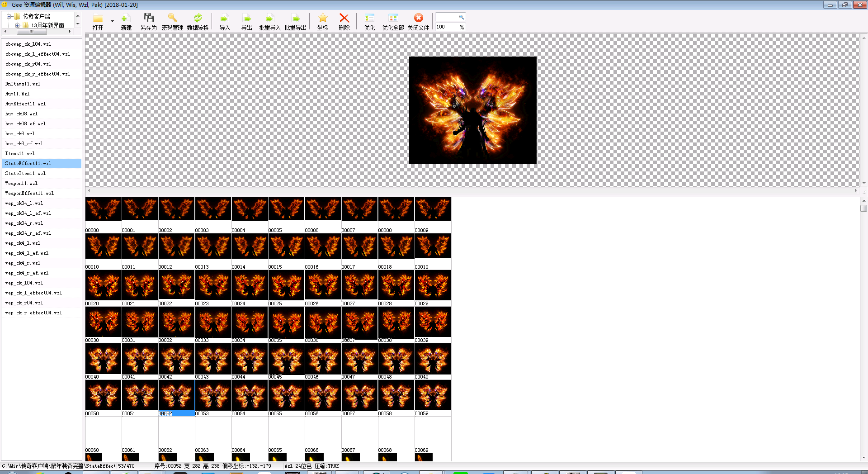Viewport: 868px width, 474px height.
Task: Click the 批量导入 batch import icon
Action: point(269,18)
